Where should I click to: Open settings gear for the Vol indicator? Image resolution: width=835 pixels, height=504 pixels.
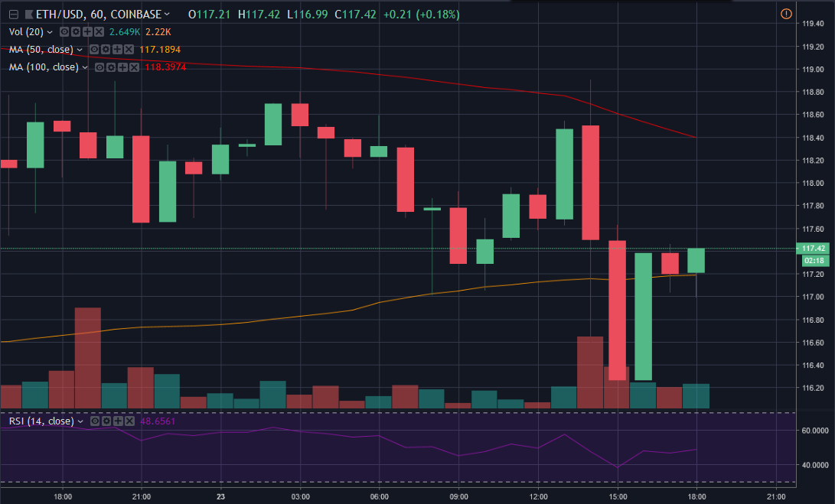76,32
